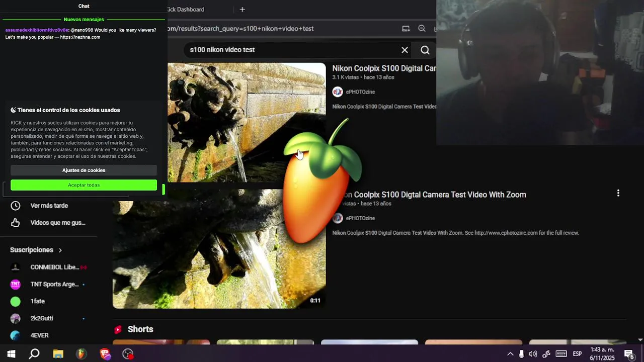
Task: Open File Explorer from taskbar
Action: (x=58, y=354)
